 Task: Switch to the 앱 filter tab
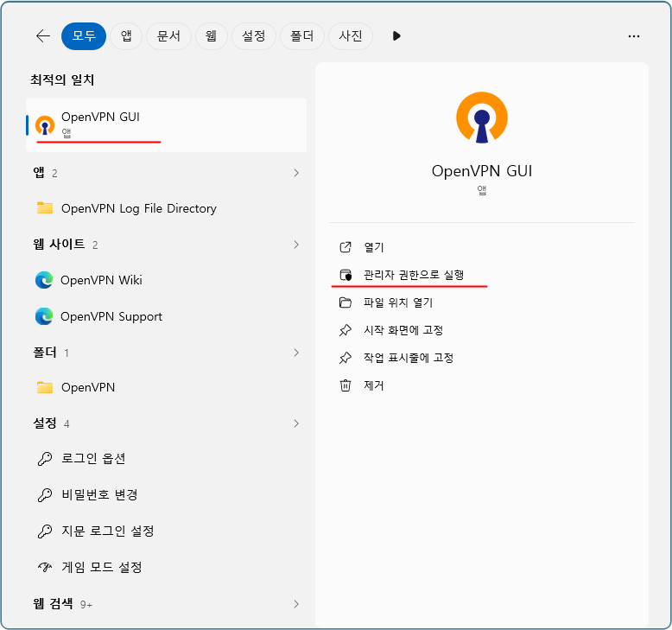(126, 36)
